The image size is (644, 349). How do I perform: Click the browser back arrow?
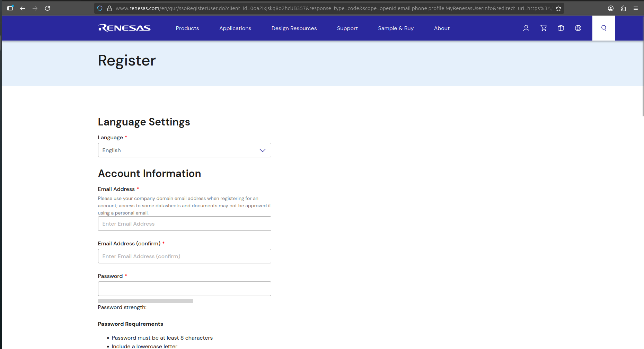point(23,8)
